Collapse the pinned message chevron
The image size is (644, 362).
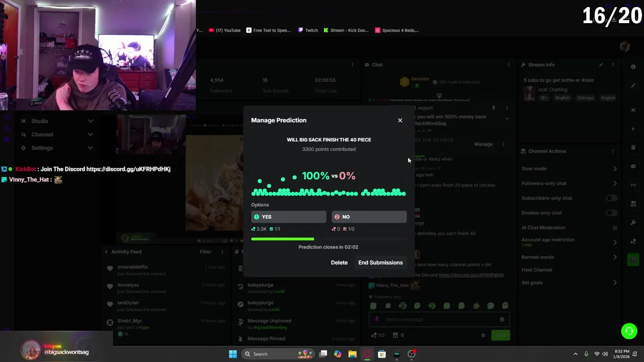click(x=507, y=119)
